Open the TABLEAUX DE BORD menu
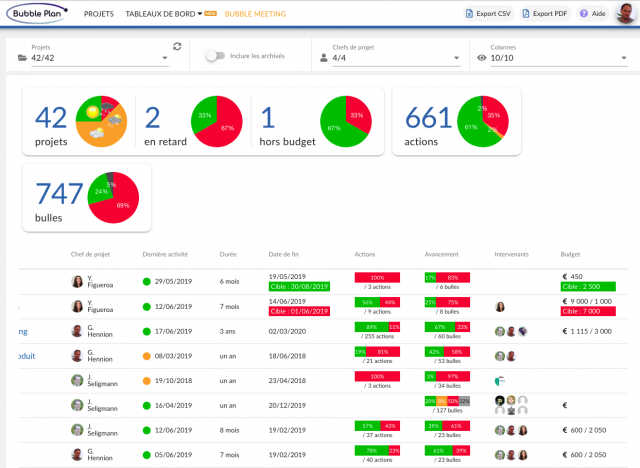This screenshot has width=640, height=468. click(163, 14)
